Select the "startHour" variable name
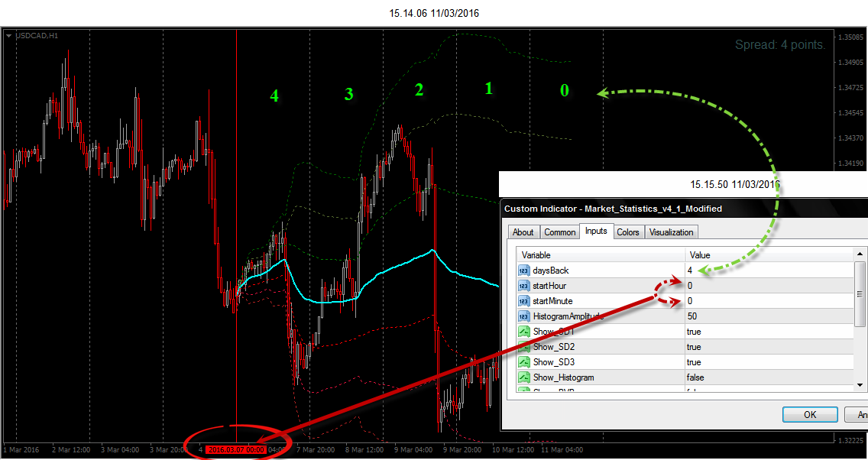Image resolution: width=868 pixels, height=460 pixels. pos(549,286)
